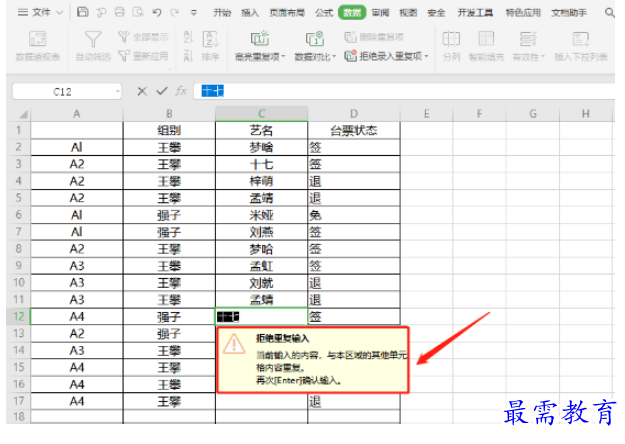
Task: Click cell C1 containing 艺名
Action: point(261,130)
